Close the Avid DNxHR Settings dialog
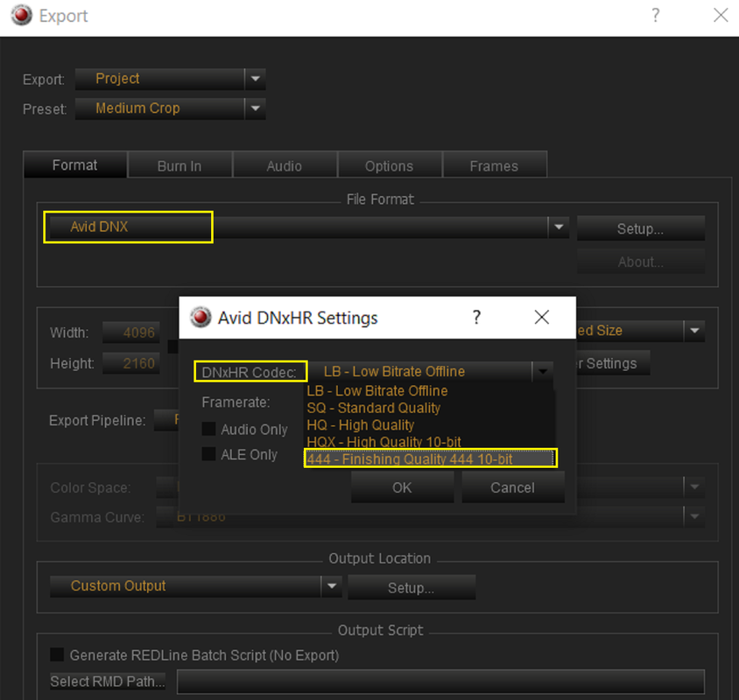This screenshot has width=739, height=700. coord(542,317)
